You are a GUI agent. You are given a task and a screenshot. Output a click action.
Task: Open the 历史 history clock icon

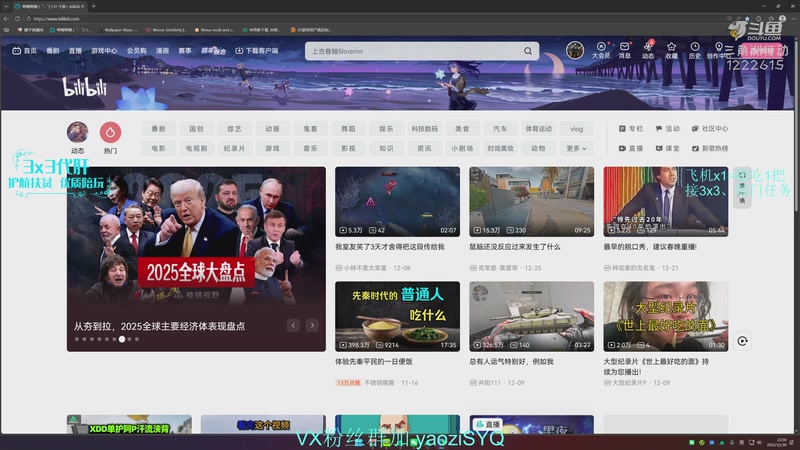click(695, 50)
